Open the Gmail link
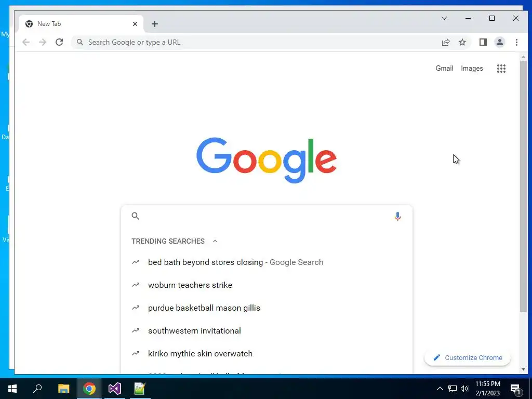The height and width of the screenshot is (399, 532). pyautogui.click(x=445, y=68)
